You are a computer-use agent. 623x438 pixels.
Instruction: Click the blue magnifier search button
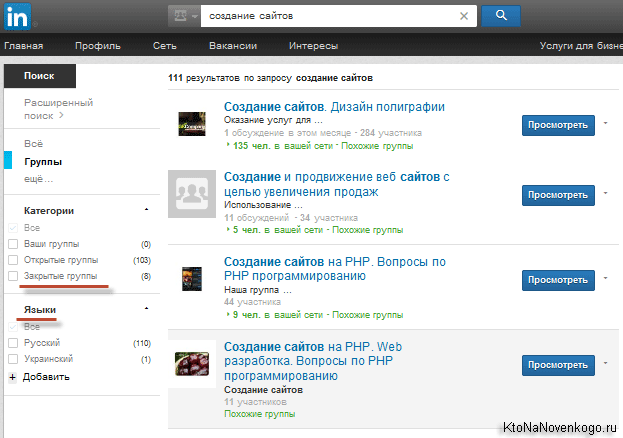click(x=501, y=16)
